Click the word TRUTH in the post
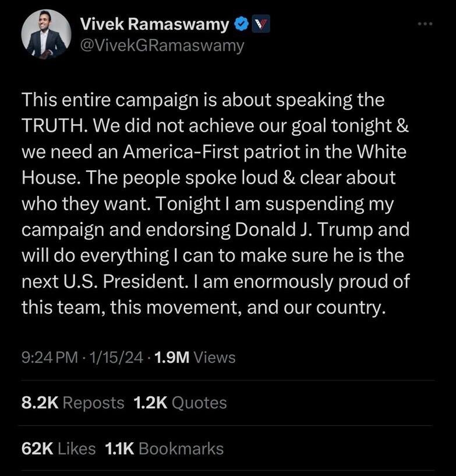 tap(51, 125)
